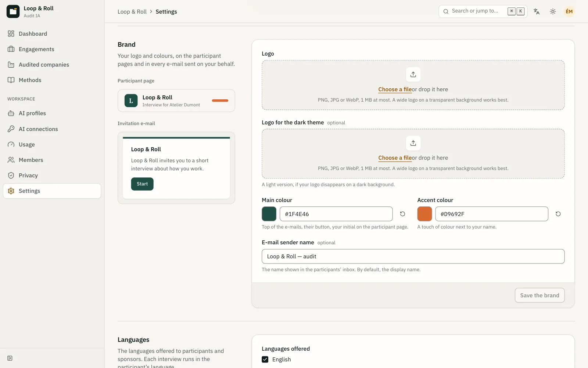This screenshot has height=368, width=588.
Task: Click the Privacy shield icon
Action: click(11, 176)
